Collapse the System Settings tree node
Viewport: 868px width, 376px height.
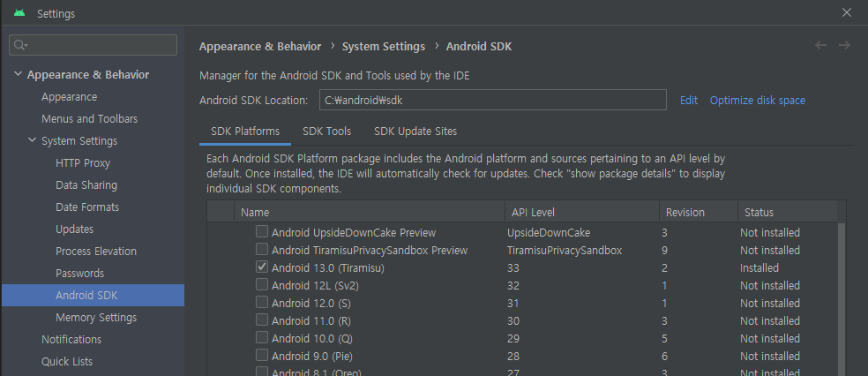[x=32, y=140]
